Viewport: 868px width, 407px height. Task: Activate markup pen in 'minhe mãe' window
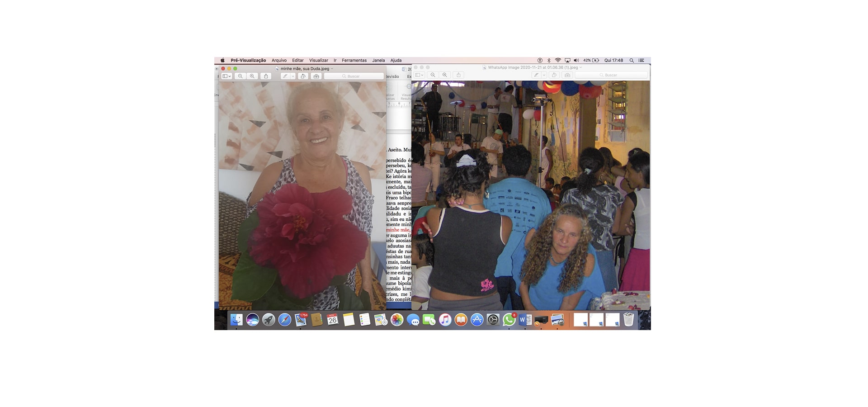point(285,76)
